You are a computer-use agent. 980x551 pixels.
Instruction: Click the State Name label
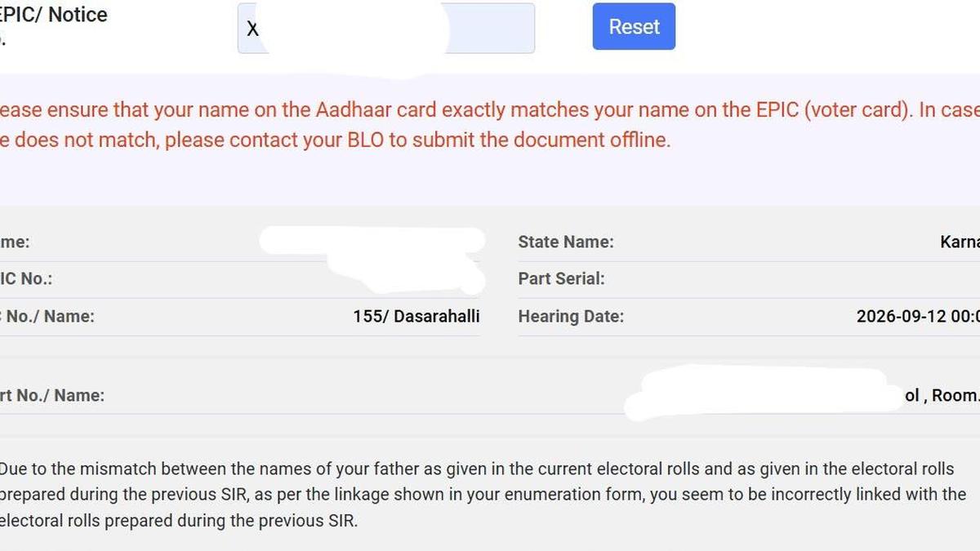(x=566, y=242)
